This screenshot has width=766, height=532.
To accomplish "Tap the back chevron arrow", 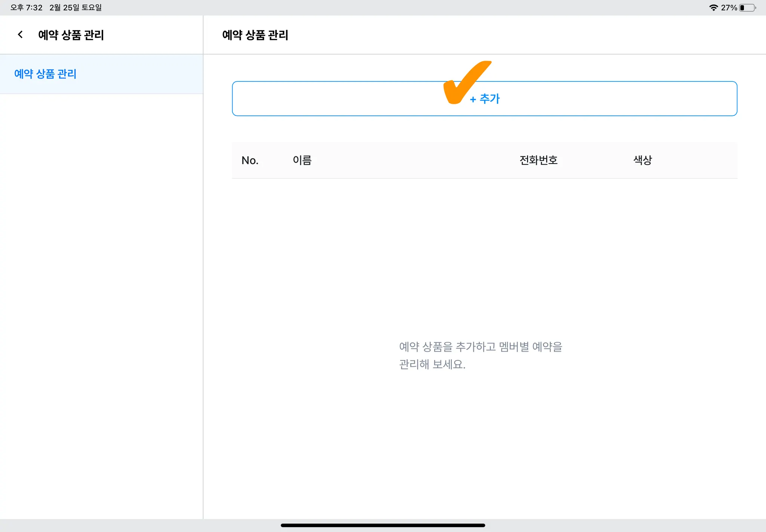I will coord(20,35).
